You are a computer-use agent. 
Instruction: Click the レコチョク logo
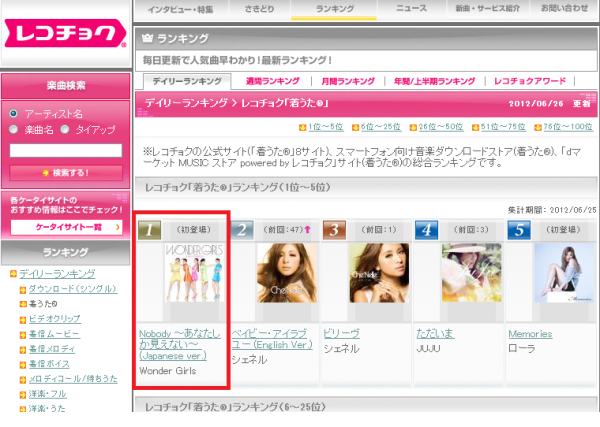tap(65, 33)
